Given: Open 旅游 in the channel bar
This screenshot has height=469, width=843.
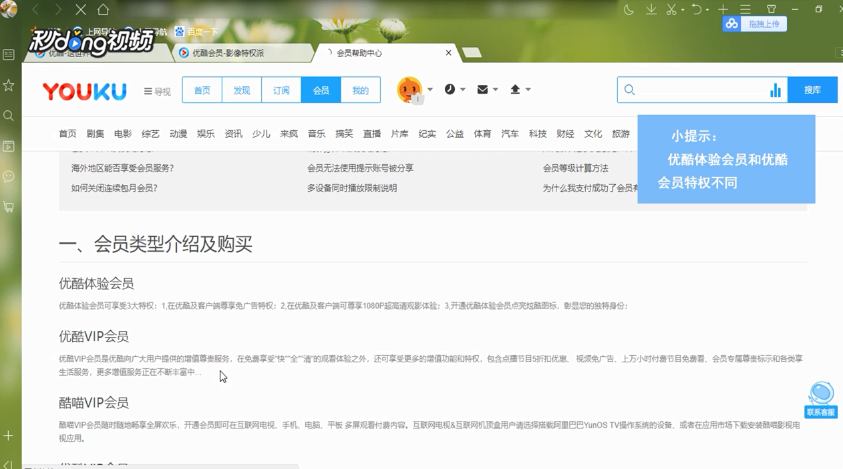Looking at the screenshot, I should (x=620, y=133).
